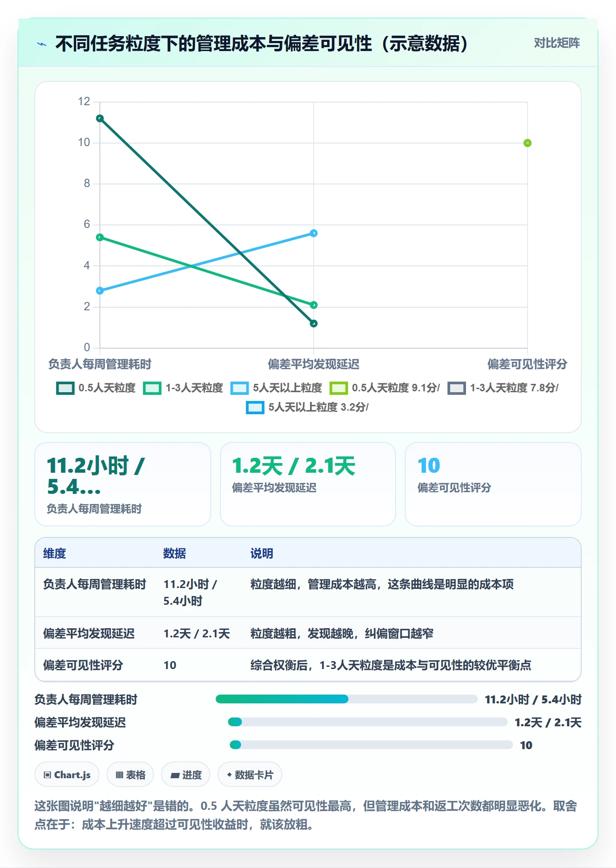
Task: Click the 偏差平均发现延迟 x-axis label
Action: [314, 364]
